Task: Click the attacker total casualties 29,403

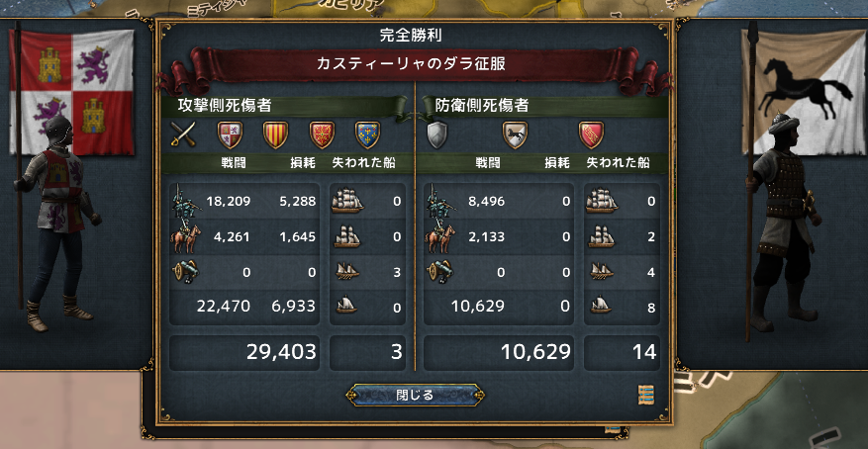Action: [x=281, y=352]
